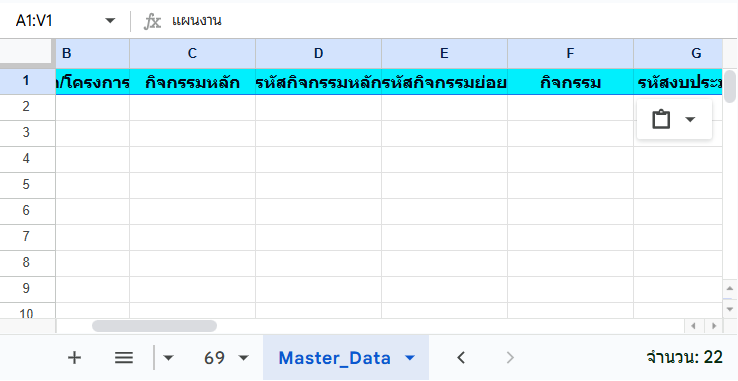The width and height of the screenshot is (738, 381).
Task: Open the Name Box dropdown arrow
Action: coord(110,21)
